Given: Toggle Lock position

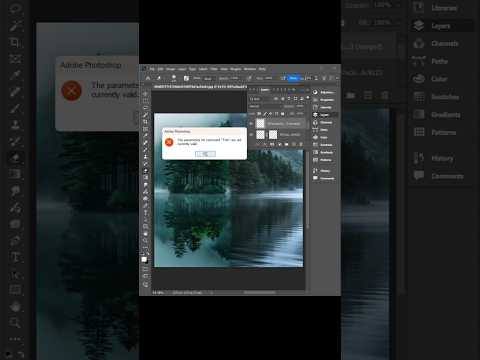Looking at the screenshot, I should tap(270, 114).
